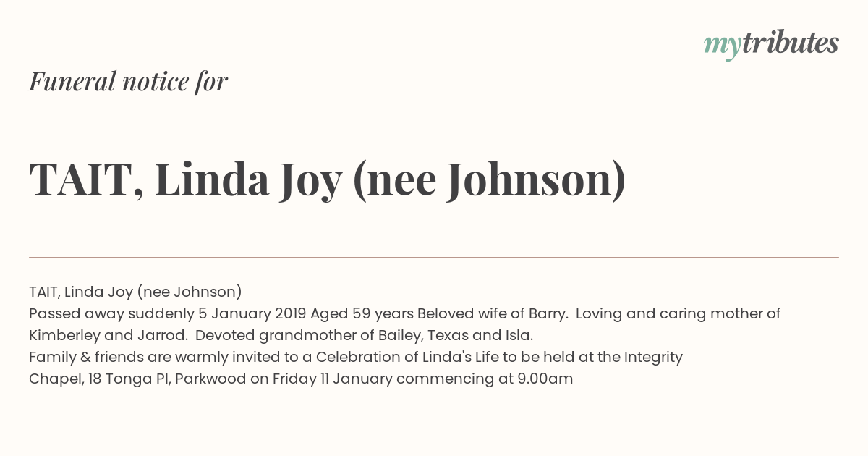Click the text "Loving and caring mother of"
868x456 pixels.
click(x=678, y=314)
